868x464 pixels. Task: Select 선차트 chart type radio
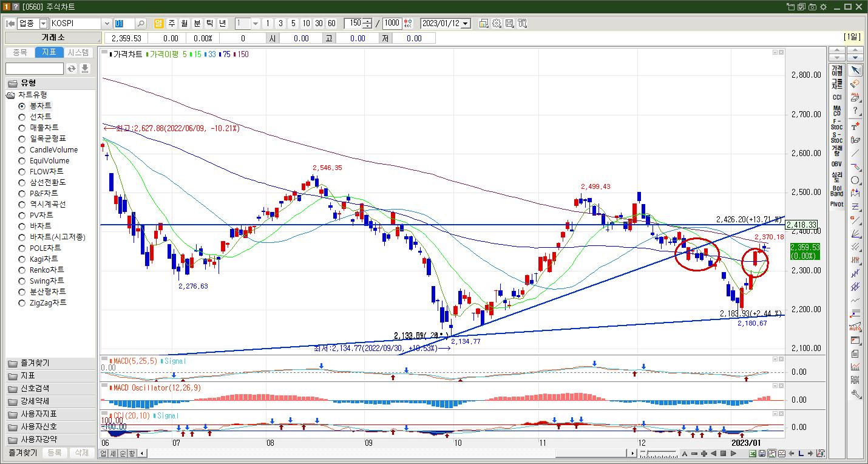22,117
